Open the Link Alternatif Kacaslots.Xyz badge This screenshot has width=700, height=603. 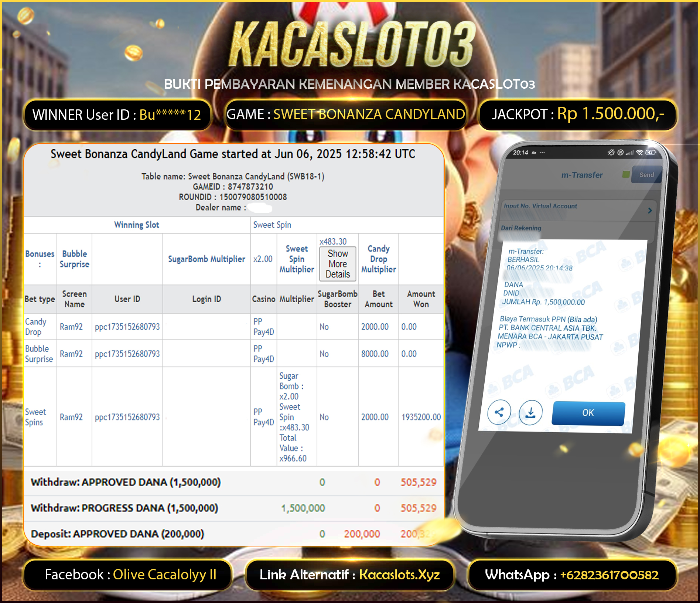coord(349,575)
